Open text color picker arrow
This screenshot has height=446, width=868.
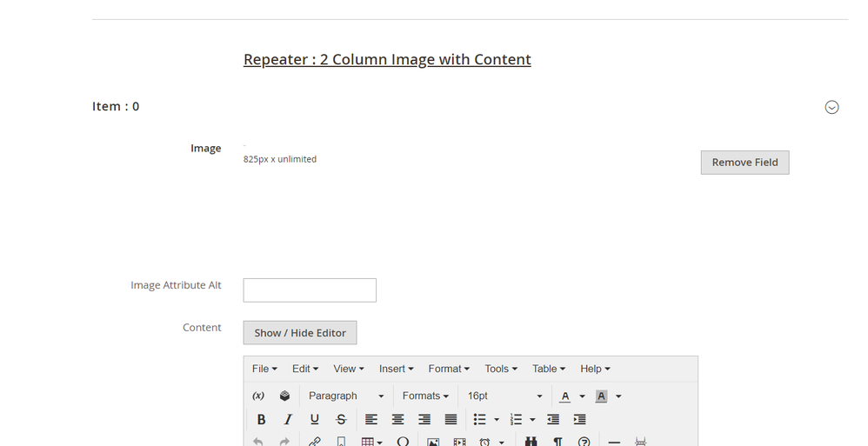582,396
